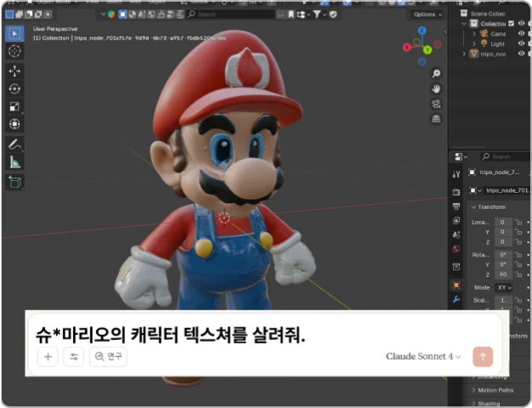This screenshot has width=532, height=408.
Task: Select the Select Box tool
Action: pyautogui.click(x=14, y=34)
